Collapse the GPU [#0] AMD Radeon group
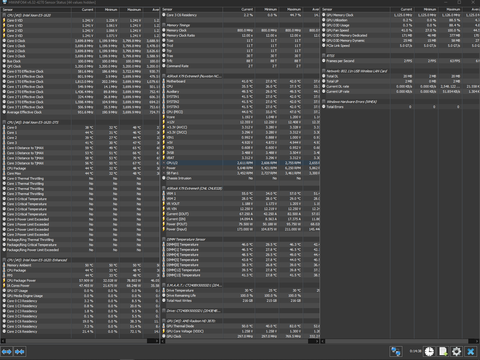The image size is (480, 360). click(x=164, y=321)
